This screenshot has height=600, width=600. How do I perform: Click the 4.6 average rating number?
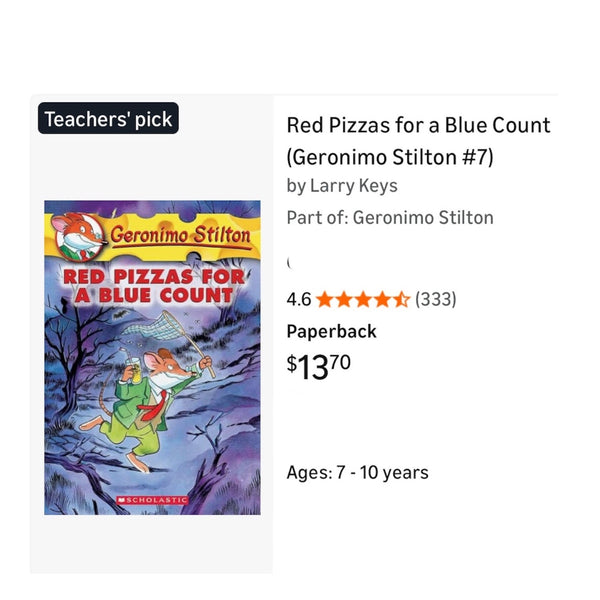click(x=299, y=299)
